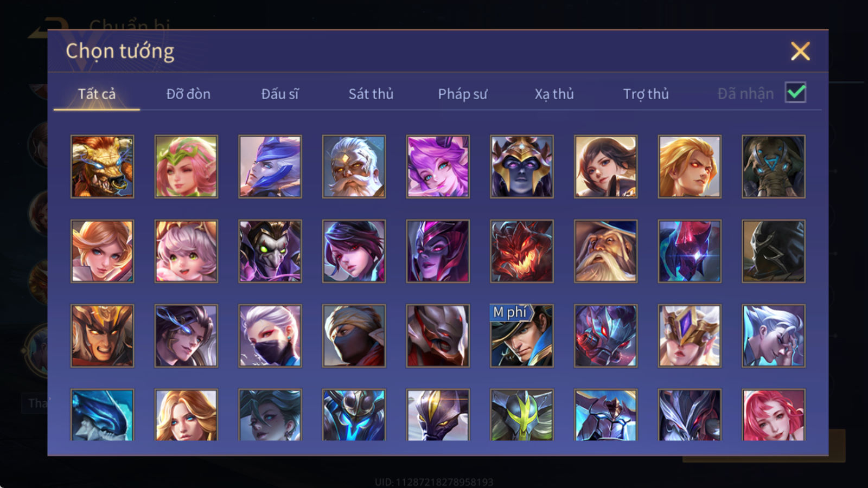Select the purple twin-tail girl hero

(x=438, y=166)
